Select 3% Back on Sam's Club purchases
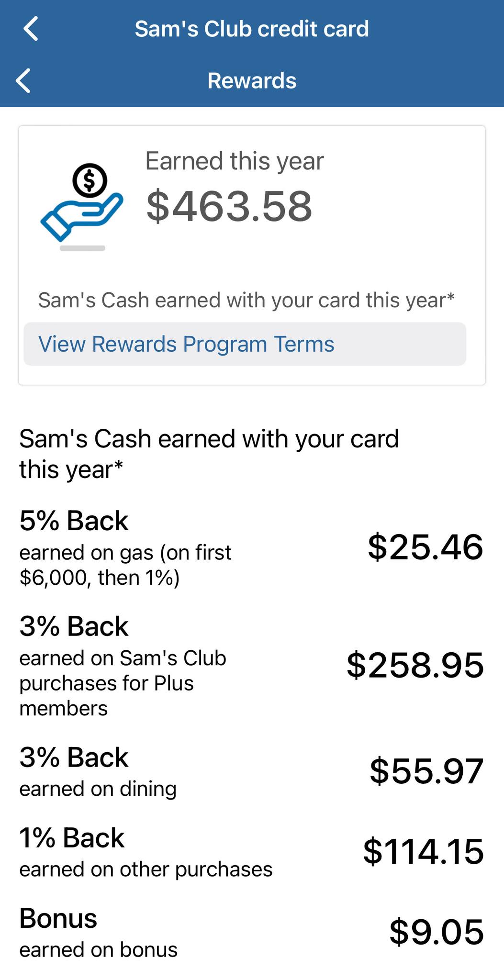Image resolution: width=504 pixels, height=980 pixels. tap(123, 665)
